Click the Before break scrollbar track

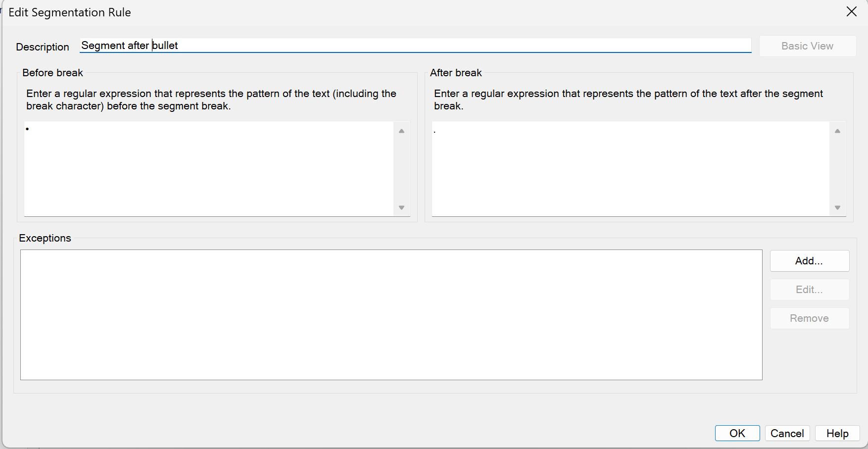(402, 169)
